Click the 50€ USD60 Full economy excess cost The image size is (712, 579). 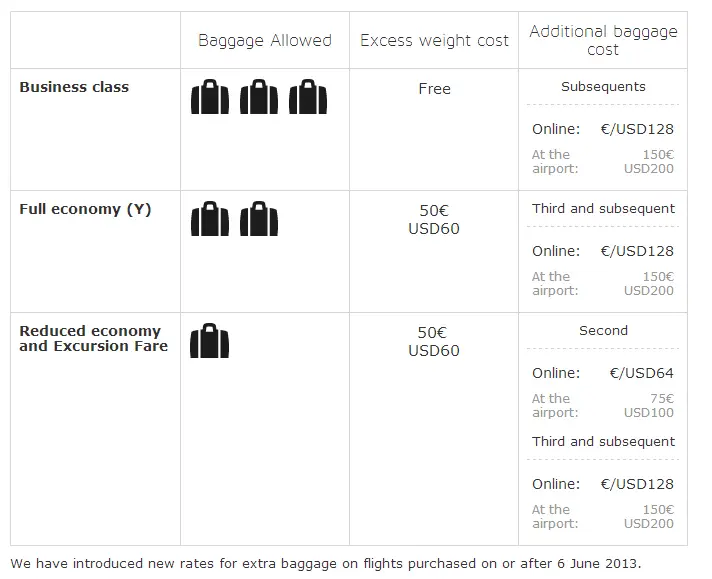tap(434, 219)
